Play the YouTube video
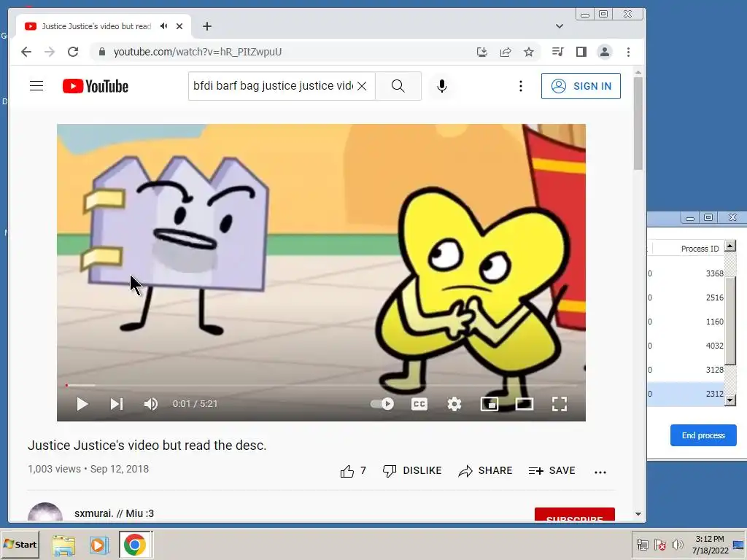This screenshot has height=560, width=747. click(x=82, y=404)
